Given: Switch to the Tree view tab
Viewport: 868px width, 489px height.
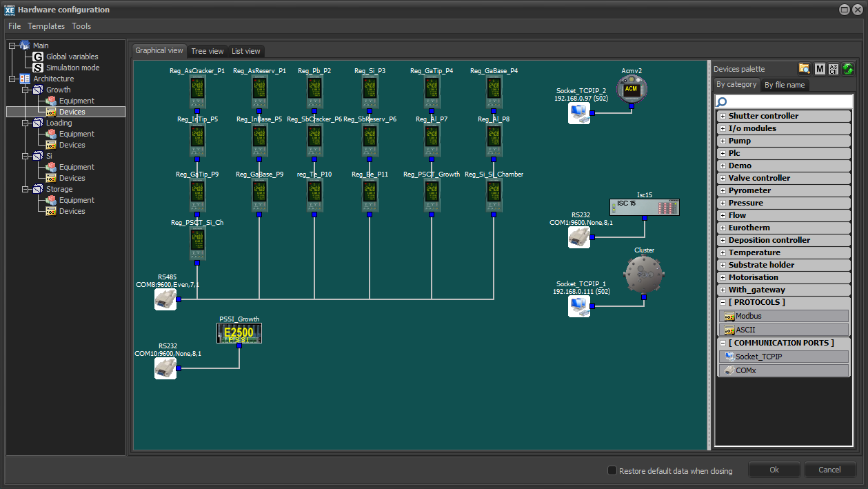Looking at the screenshot, I should tap(207, 51).
